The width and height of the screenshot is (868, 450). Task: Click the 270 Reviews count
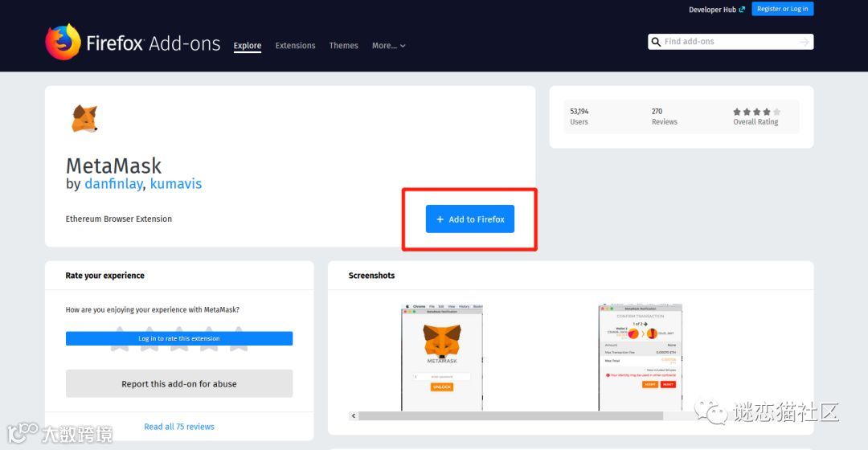(x=665, y=117)
